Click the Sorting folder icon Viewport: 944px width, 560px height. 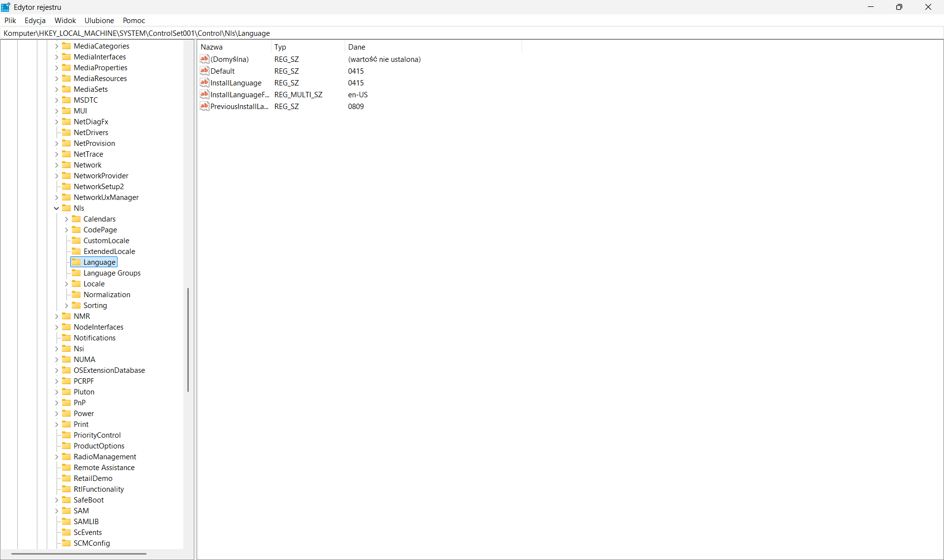[x=76, y=305]
